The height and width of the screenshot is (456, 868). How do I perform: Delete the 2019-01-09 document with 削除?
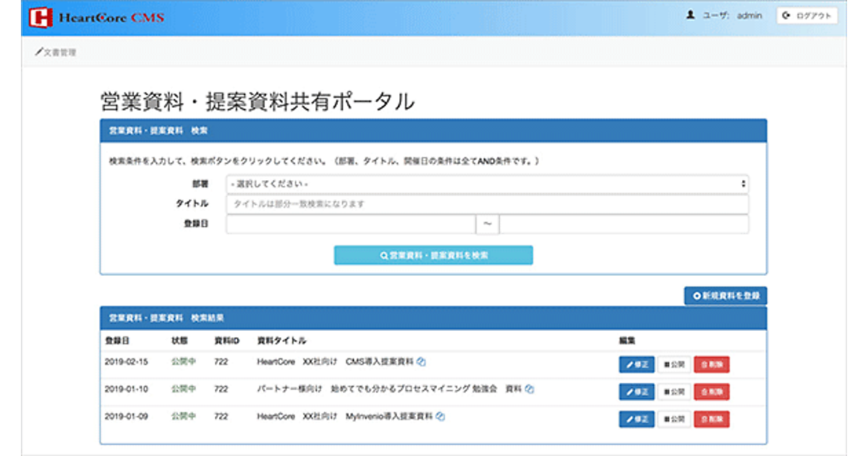click(x=712, y=419)
